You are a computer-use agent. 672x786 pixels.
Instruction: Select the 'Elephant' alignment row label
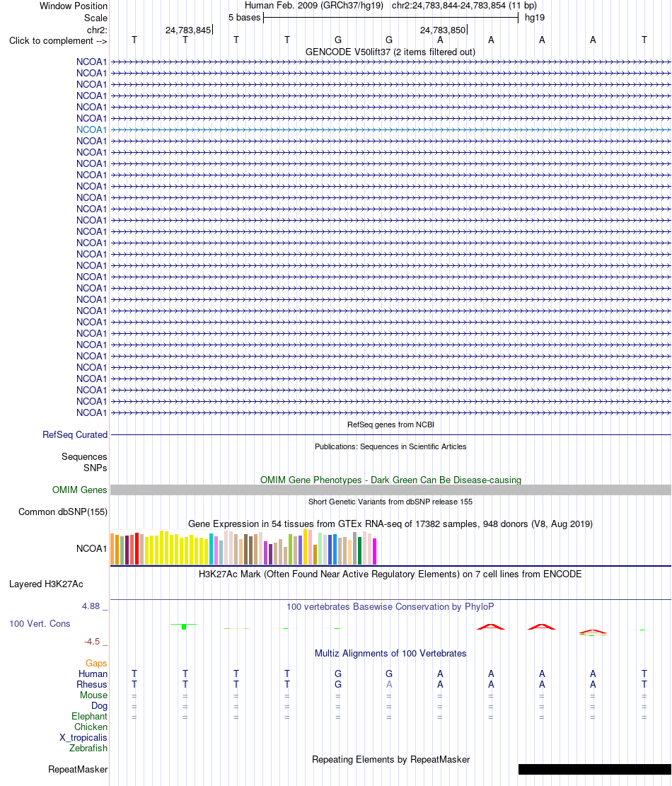pos(89,717)
